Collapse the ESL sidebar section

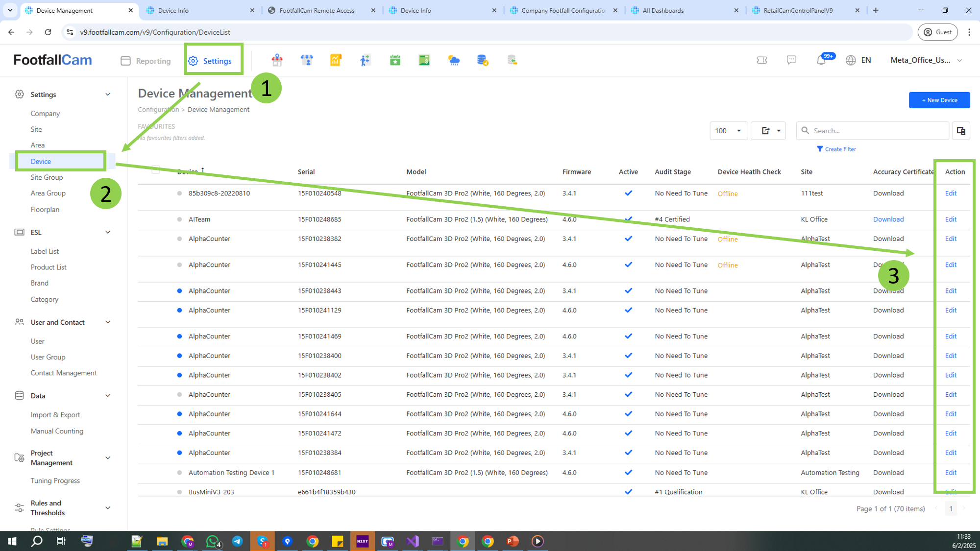(x=108, y=232)
